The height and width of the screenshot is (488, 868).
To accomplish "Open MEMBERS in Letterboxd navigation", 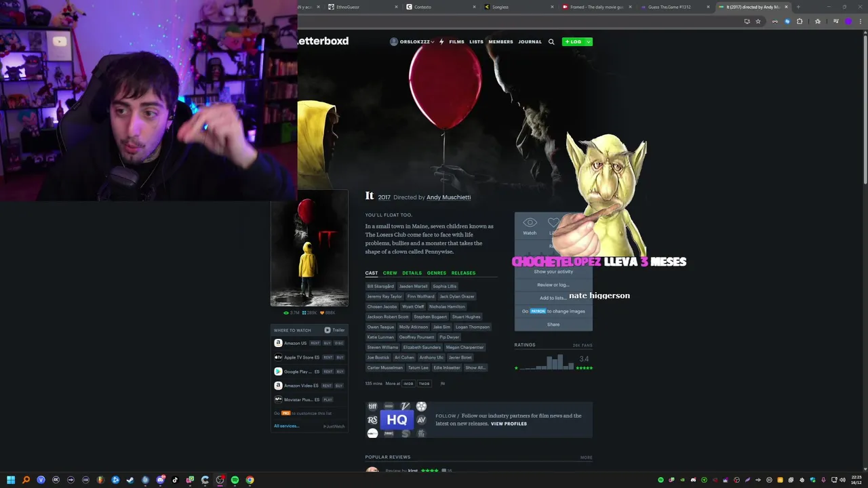I will pos(500,42).
